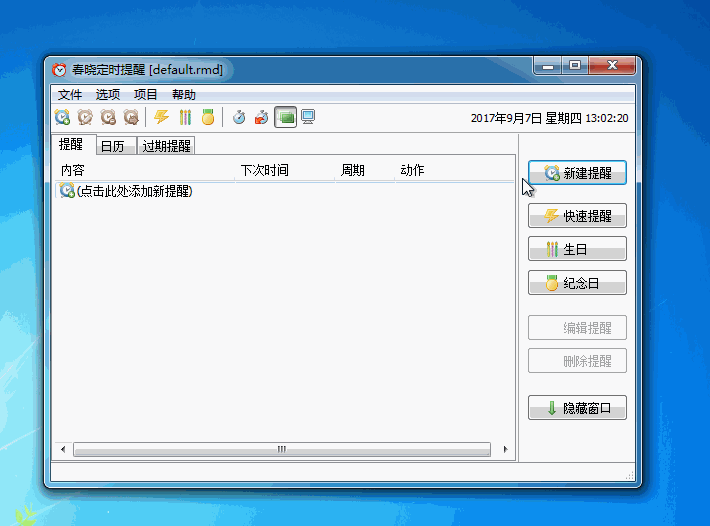Open the 文件 menu
The height and width of the screenshot is (526, 710).
(x=70, y=95)
